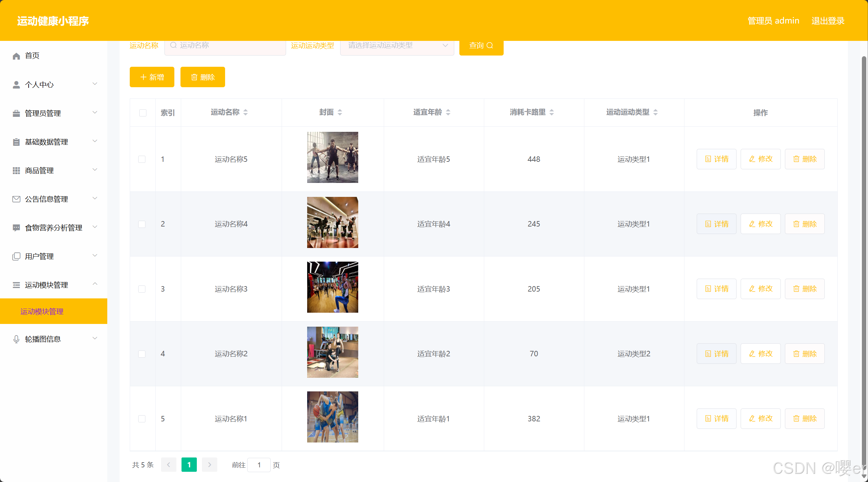The image size is (868, 482).
Task: Click the briefcase icon for 管理员管理
Action: tap(16, 113)
